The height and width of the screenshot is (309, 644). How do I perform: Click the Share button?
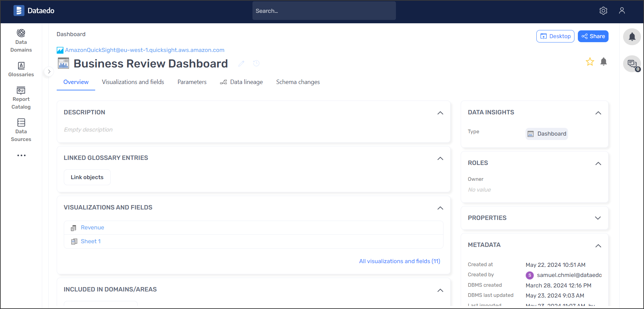click(x=593, y=36)
